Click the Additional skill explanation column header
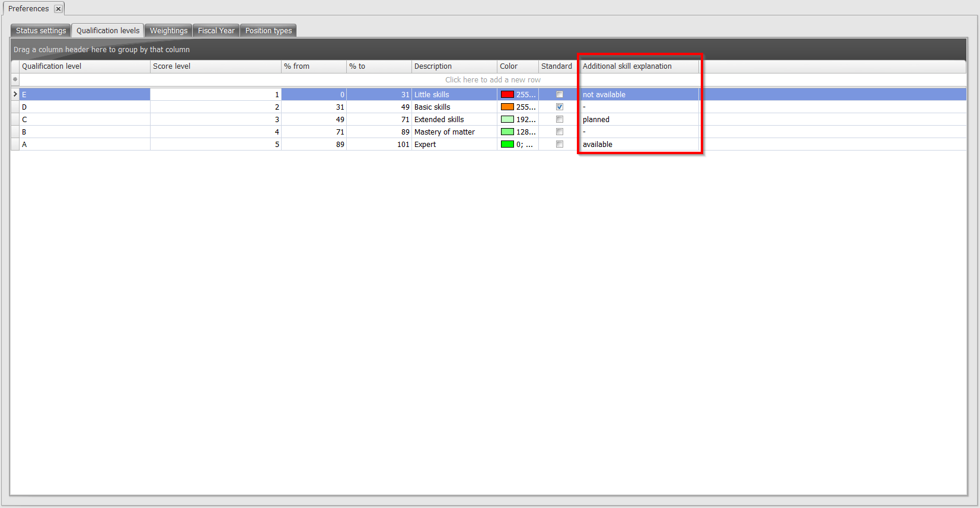 pos(639,66)
